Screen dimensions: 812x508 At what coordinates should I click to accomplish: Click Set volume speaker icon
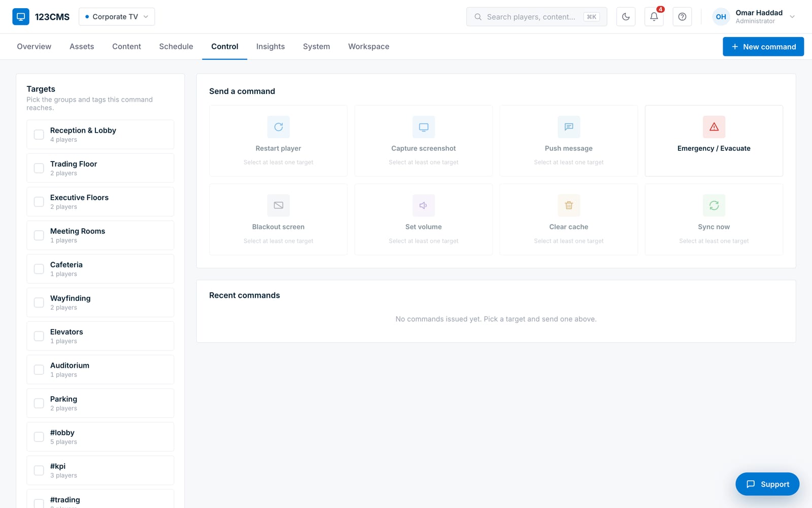424,205
